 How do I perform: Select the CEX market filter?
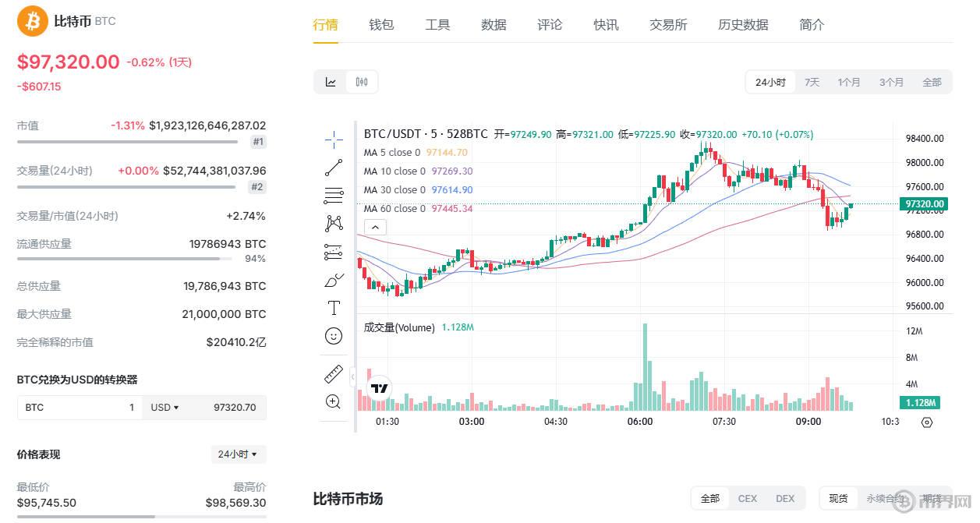pyautogui.click(x=747, y=498)
